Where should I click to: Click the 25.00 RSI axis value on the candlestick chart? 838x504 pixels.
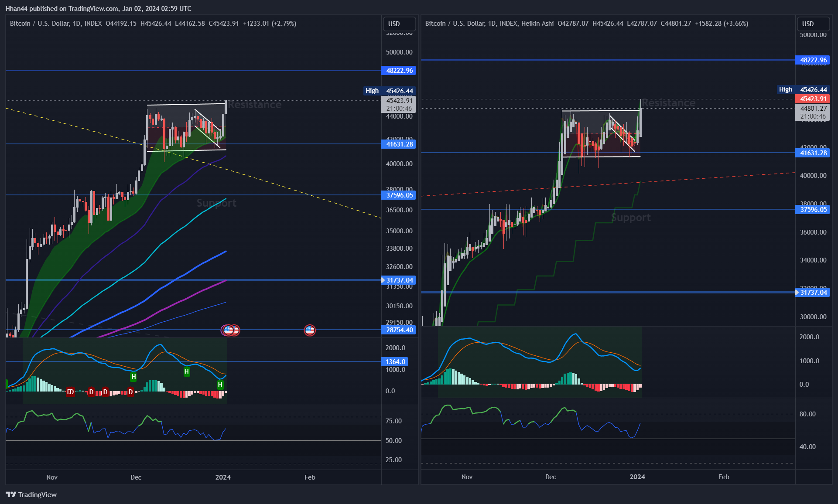pos(393,460)
